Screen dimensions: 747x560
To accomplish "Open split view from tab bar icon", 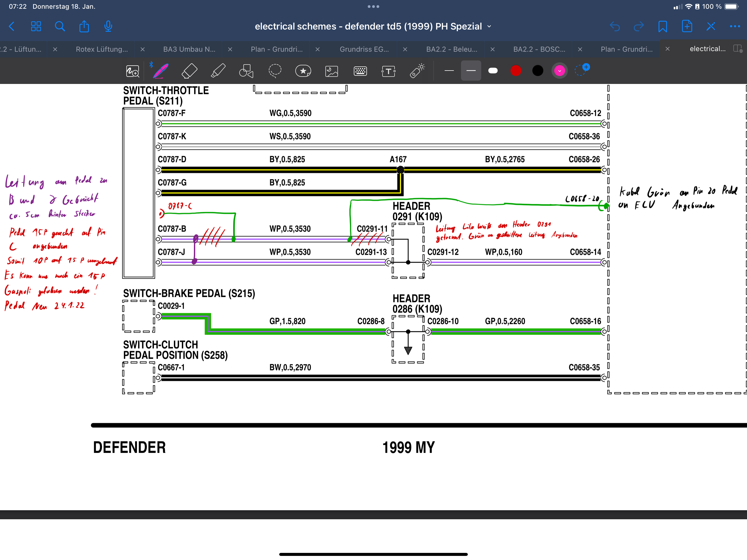I will [737, 49].
